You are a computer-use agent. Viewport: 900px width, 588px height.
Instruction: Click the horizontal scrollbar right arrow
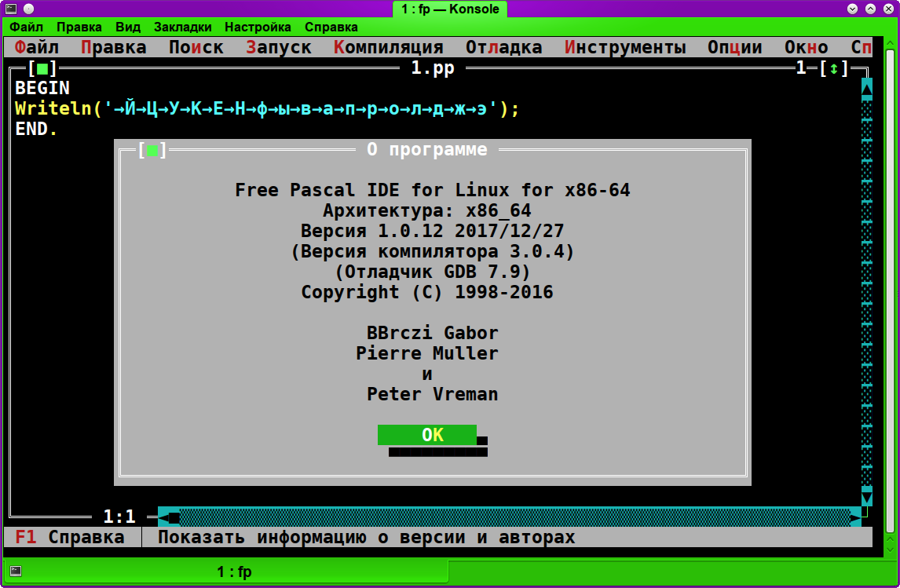854,517
